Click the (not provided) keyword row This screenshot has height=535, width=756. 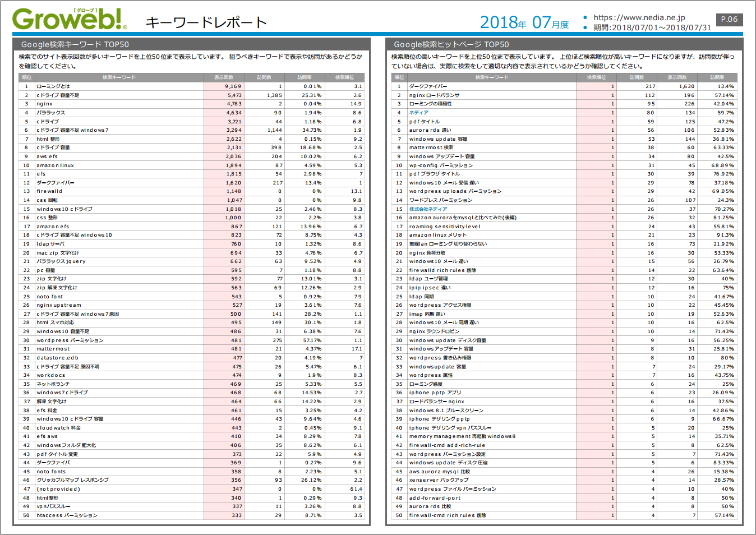point(191,489)
